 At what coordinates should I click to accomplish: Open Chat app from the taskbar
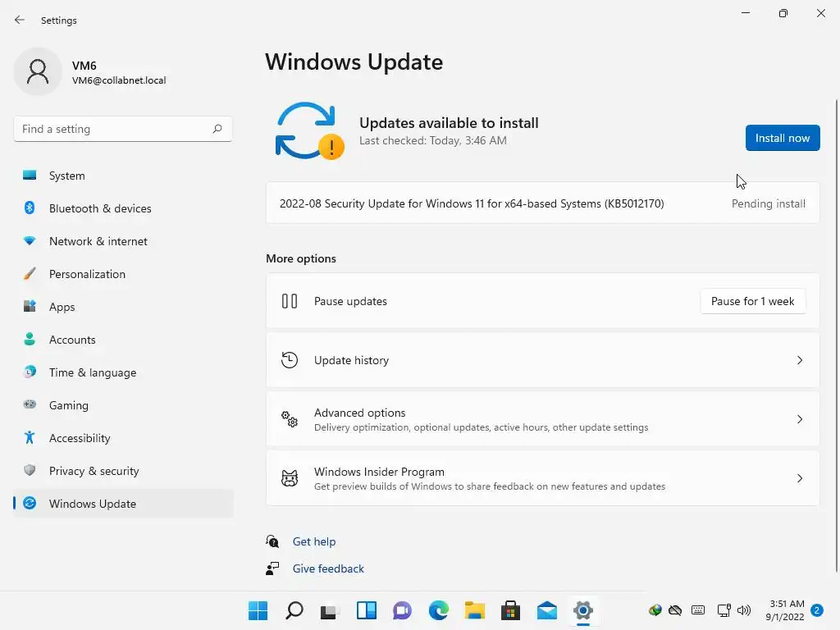pos(402,610)
